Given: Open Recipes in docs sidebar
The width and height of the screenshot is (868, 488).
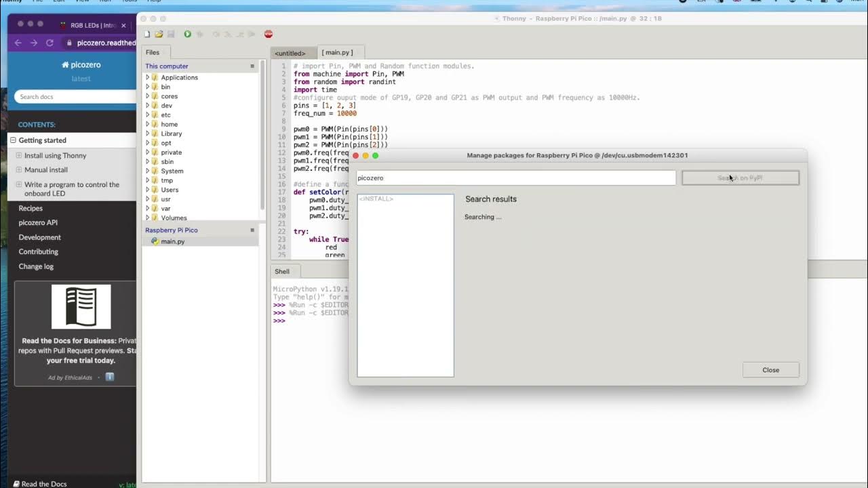Looking at the screenshot, I should (31, 208).
